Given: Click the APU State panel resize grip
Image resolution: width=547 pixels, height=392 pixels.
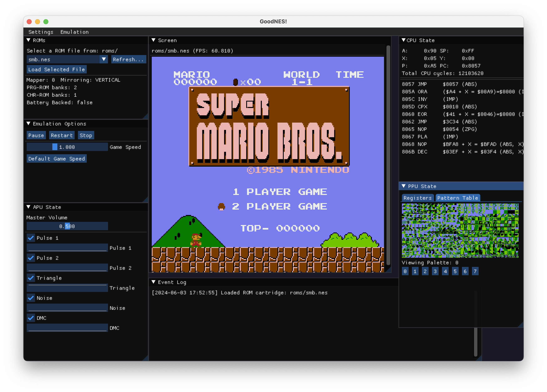Looking at the screenshot, I should [146, 358].
